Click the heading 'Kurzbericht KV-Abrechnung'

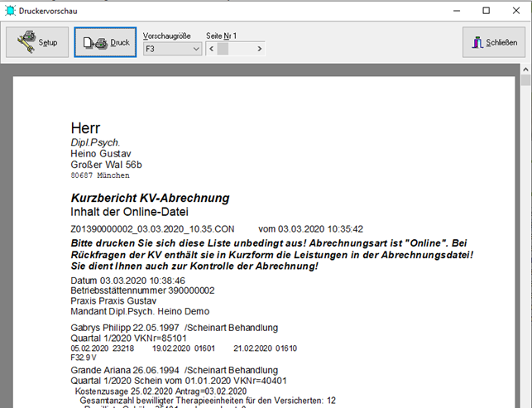150,198
